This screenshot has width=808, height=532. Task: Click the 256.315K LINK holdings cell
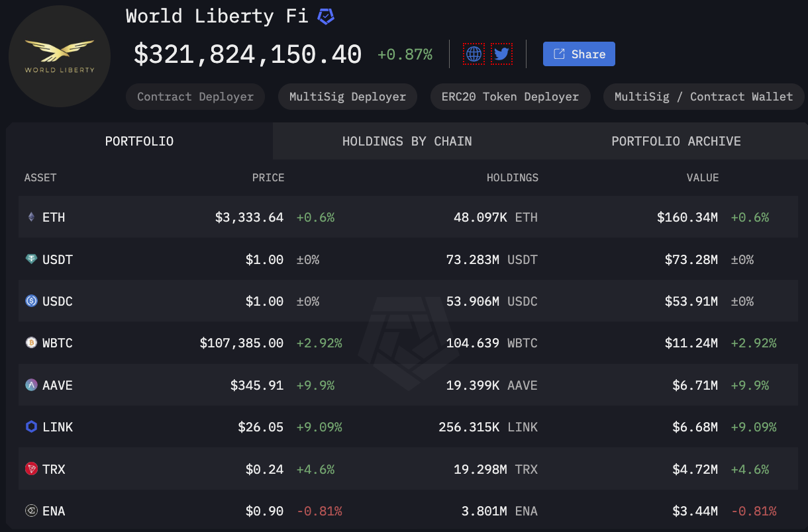point(488,427)
